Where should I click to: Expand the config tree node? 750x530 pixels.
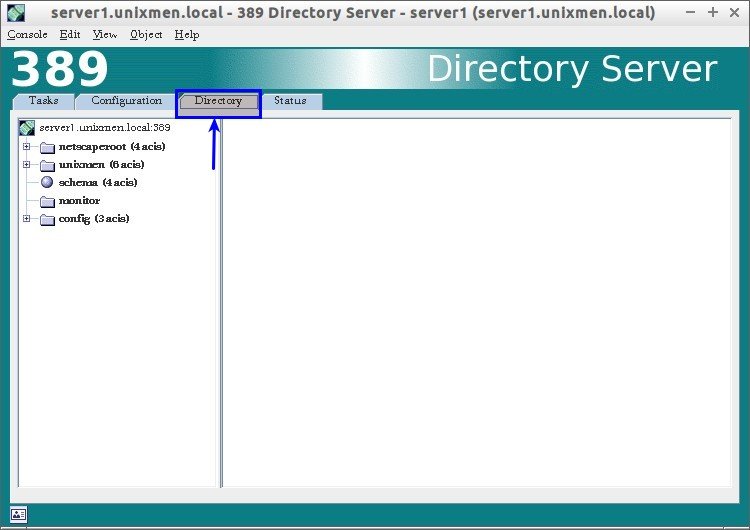pos(27,219)
